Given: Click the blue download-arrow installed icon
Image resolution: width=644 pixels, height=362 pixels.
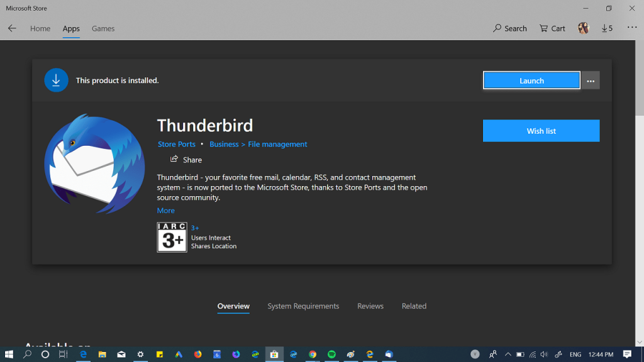Looking at the screenshot, I should coord(56,80).
